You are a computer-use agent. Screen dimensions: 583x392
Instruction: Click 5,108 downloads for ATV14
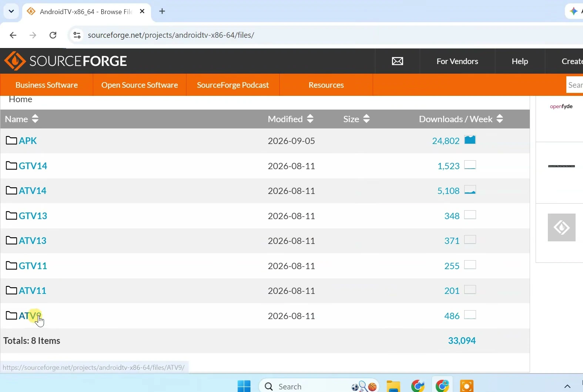pos(448,191)
